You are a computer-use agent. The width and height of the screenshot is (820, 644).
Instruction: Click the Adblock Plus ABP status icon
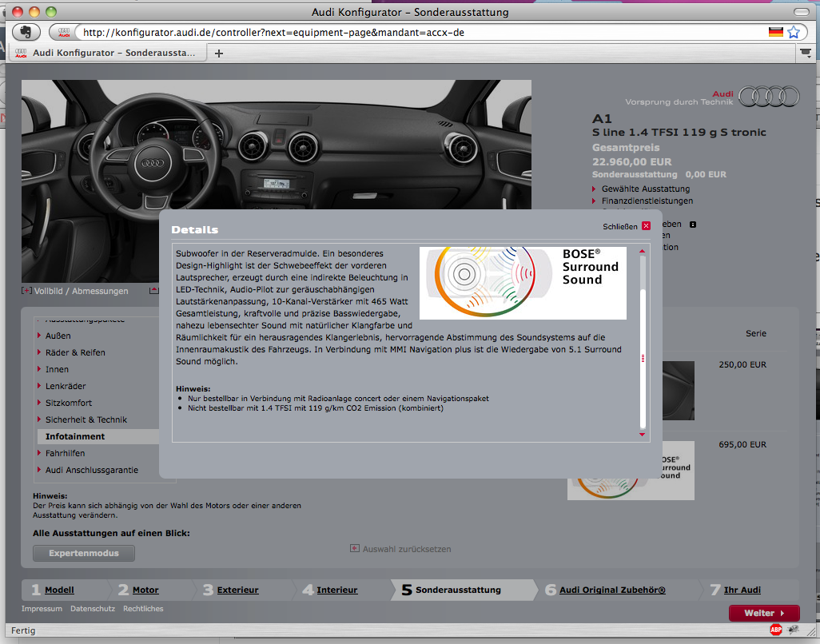pos(776,630)
